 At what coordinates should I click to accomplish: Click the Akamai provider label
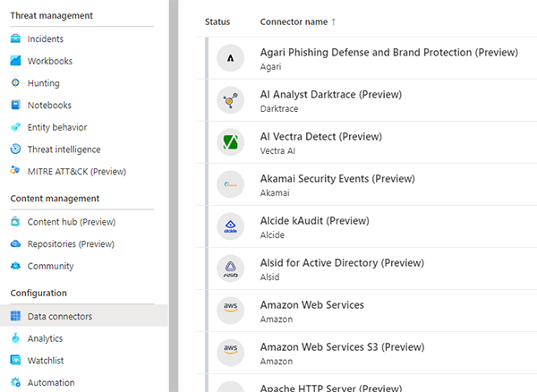pyautogui.click(x=275, y=193)
